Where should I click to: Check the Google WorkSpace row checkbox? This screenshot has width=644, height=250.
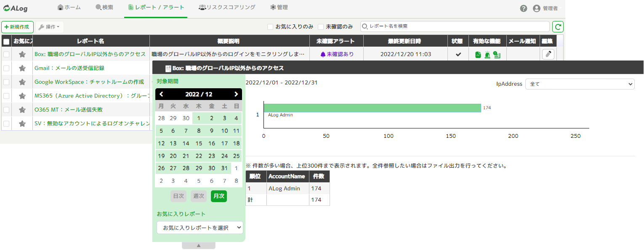click(x=6, y=82)
